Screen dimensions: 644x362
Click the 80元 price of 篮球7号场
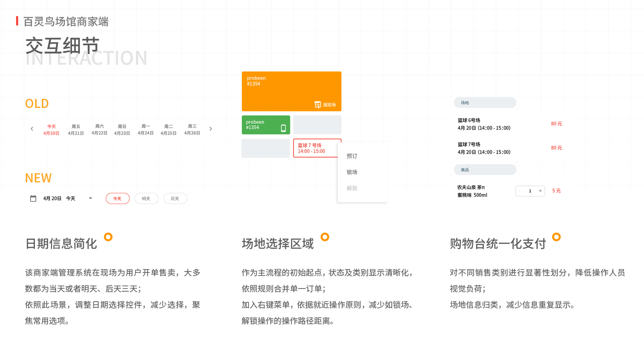556,148
